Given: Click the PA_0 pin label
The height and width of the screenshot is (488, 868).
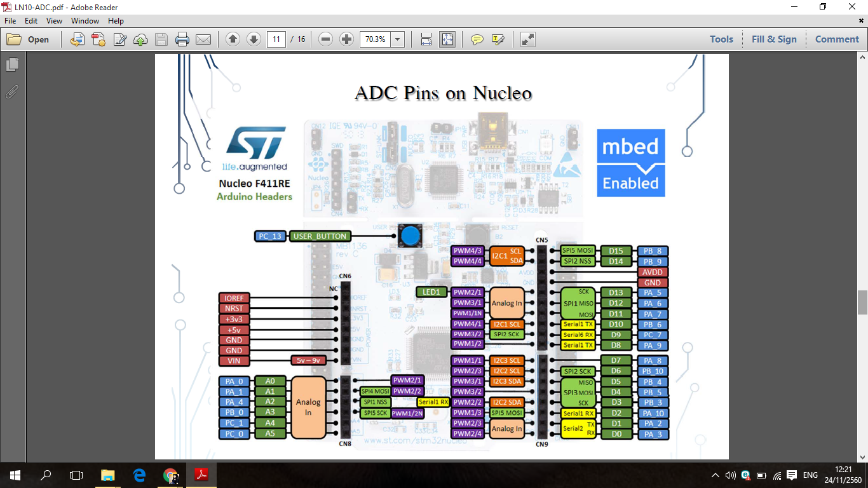Looking at the screenshot, I should [234, 382].
